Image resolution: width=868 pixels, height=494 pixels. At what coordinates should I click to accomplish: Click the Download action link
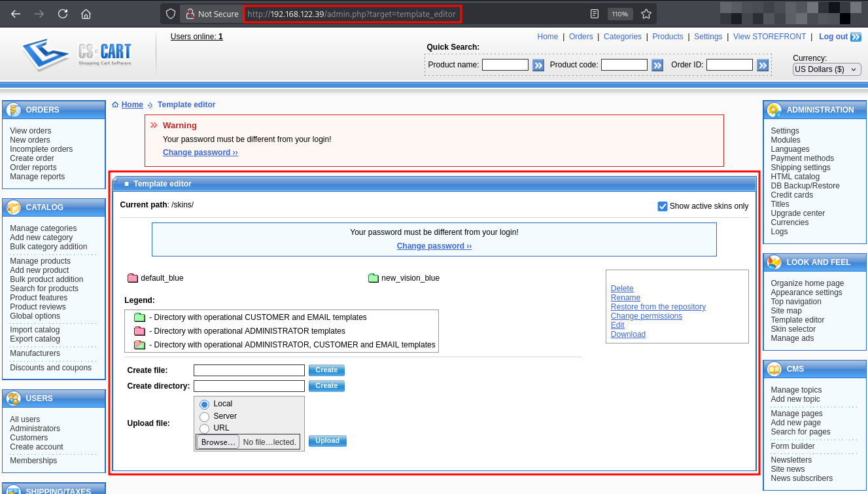point(628,334)
